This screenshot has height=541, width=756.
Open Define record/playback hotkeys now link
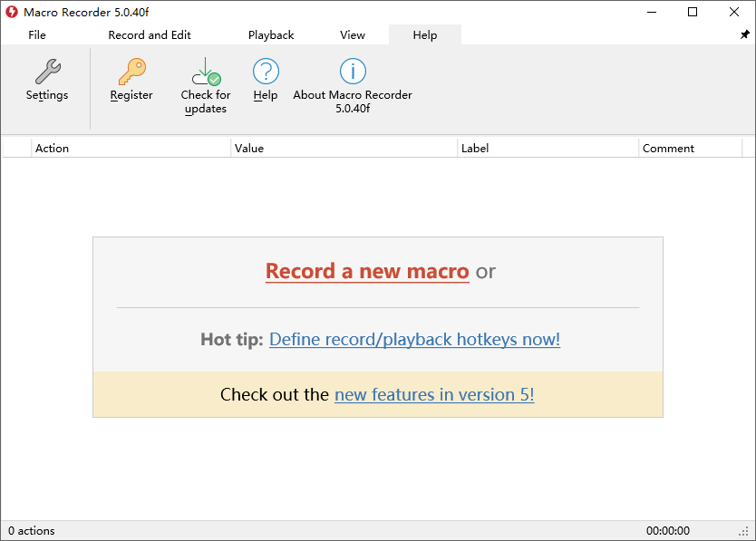point(414,340)
